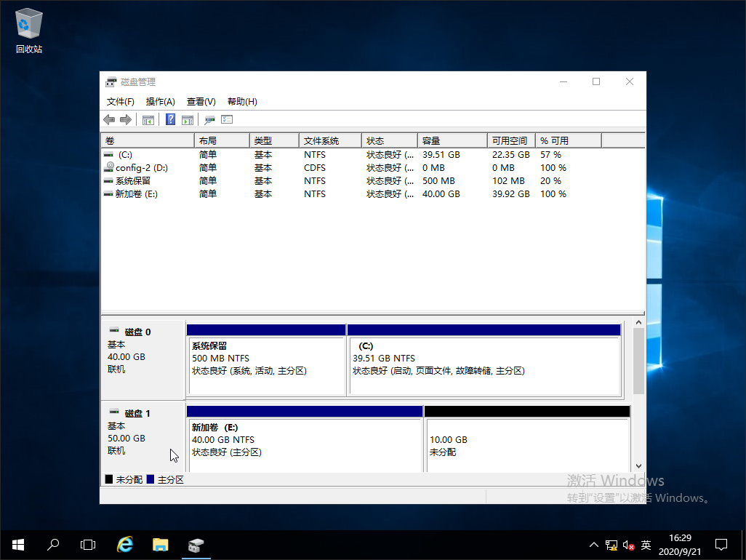Click the Show/Hide Action Pane toolbar icon
746x560 pixels.
[x=187, y=120]
